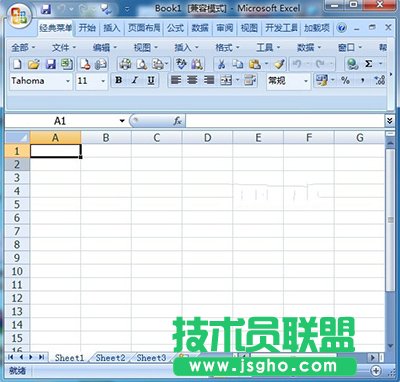
Task: Click the AutoSum sigma icon
Action: 368,64
